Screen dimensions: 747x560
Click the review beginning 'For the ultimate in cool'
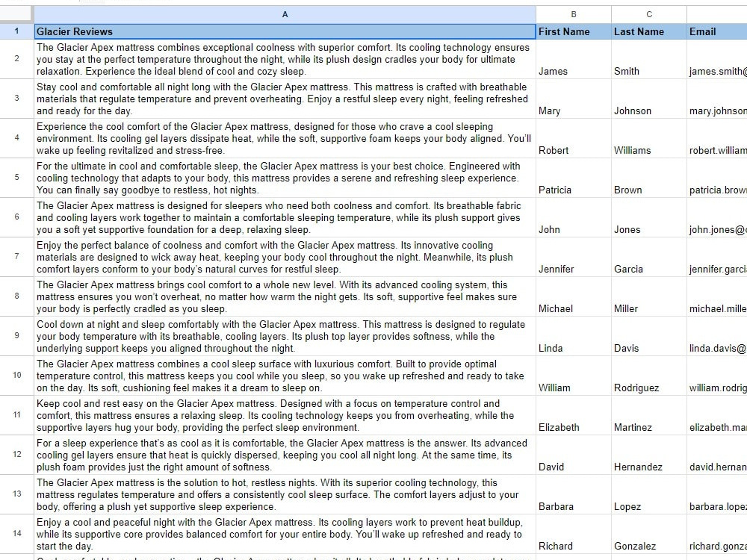[x=285, y=178]
